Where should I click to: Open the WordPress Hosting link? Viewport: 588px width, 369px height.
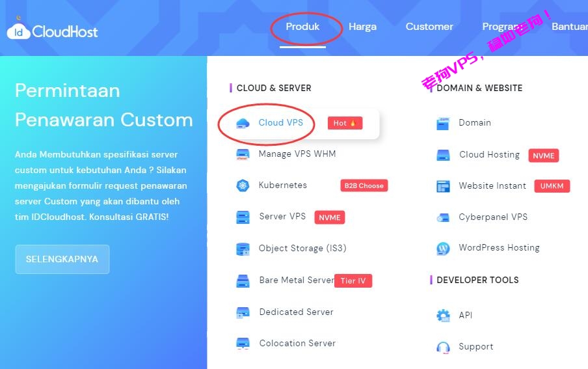tap(499, 248)
